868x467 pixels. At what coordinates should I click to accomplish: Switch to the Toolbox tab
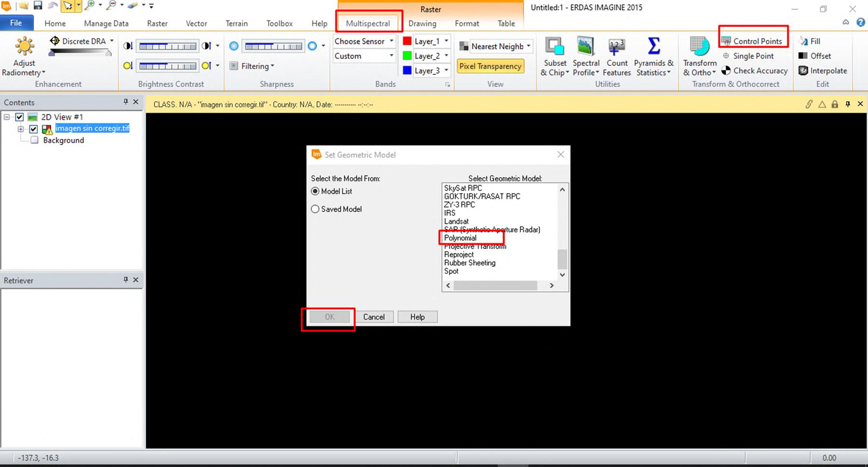click(x=280, y=23)
